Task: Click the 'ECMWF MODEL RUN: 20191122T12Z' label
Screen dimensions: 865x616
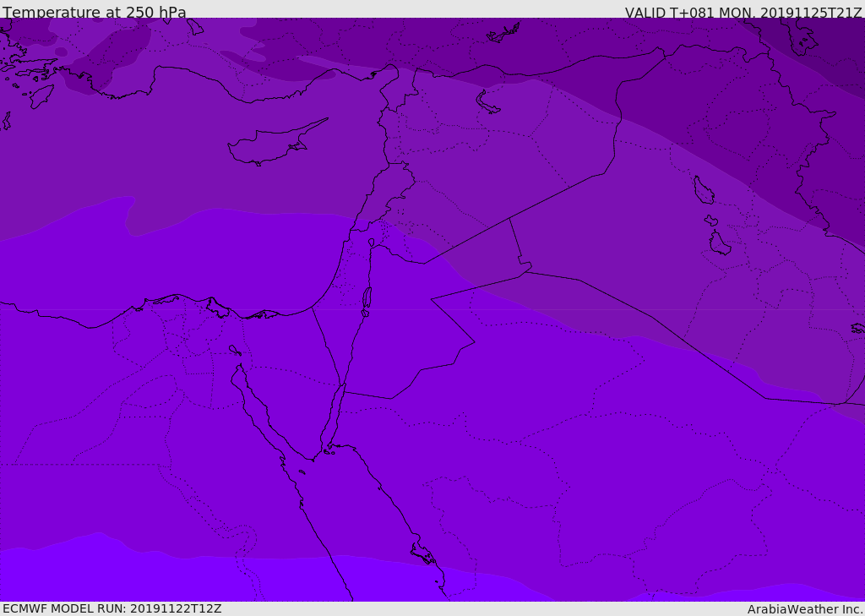Action: coord(112,608)
